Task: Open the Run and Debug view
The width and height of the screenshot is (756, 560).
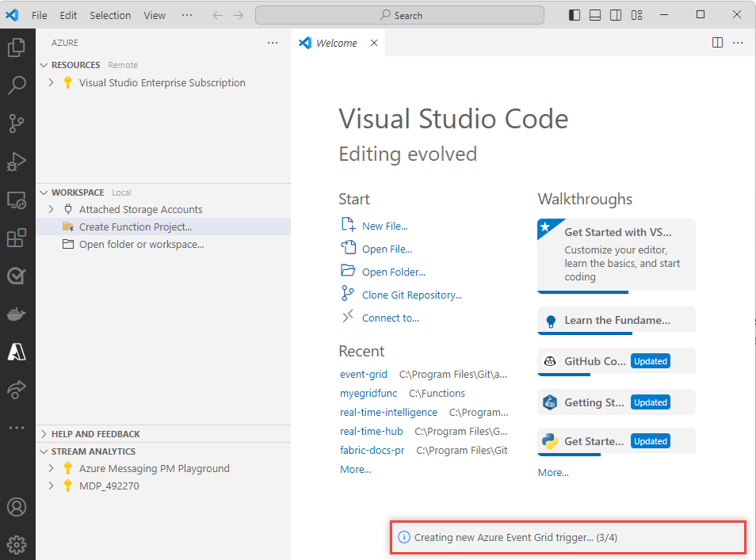Action: pos(17,162)
